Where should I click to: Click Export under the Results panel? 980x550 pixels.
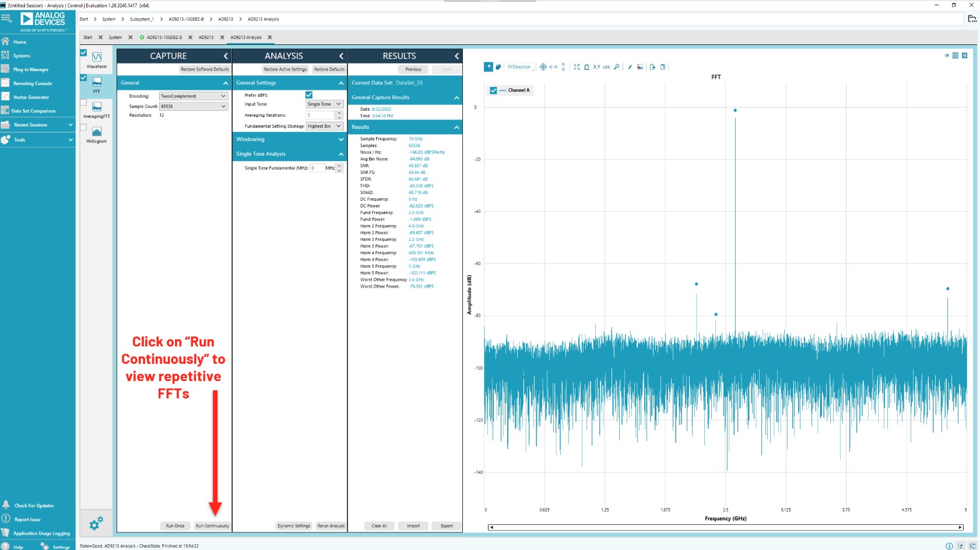point(446,526)
